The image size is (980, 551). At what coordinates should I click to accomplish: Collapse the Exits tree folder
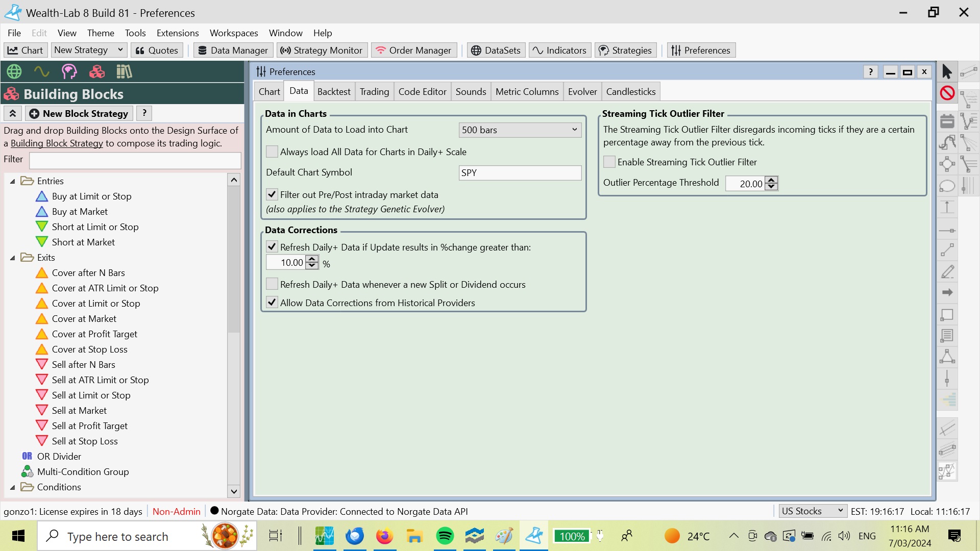coord(13,258)
